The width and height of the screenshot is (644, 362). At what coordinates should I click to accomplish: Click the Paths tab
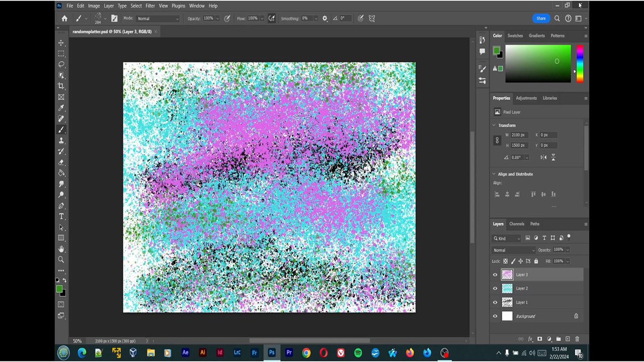[535, 224]
